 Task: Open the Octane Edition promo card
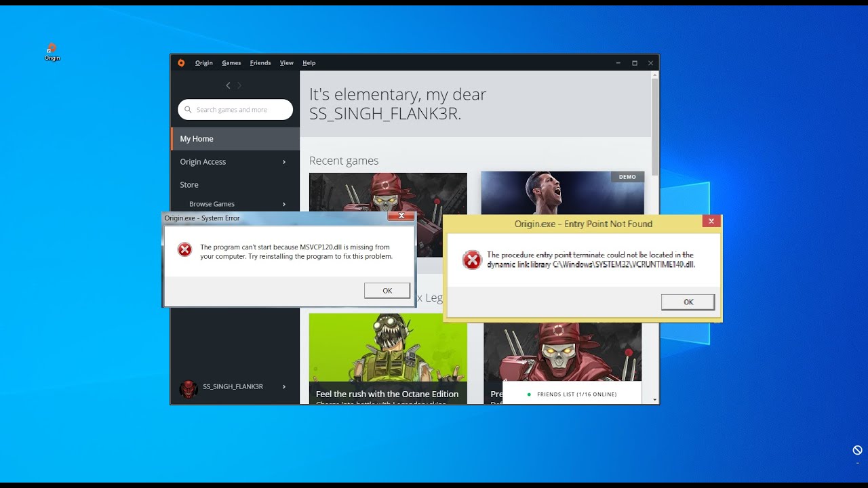pyautogui.click(x=388, y=359)
